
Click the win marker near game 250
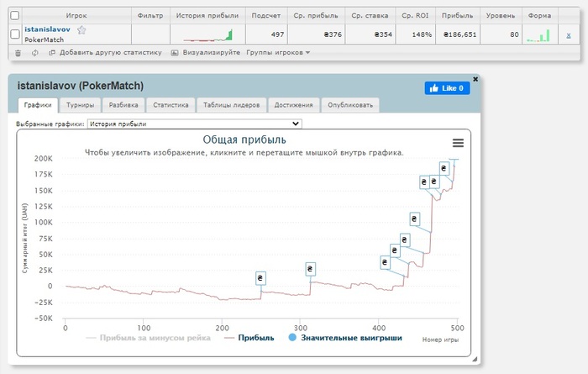[260, 279]
